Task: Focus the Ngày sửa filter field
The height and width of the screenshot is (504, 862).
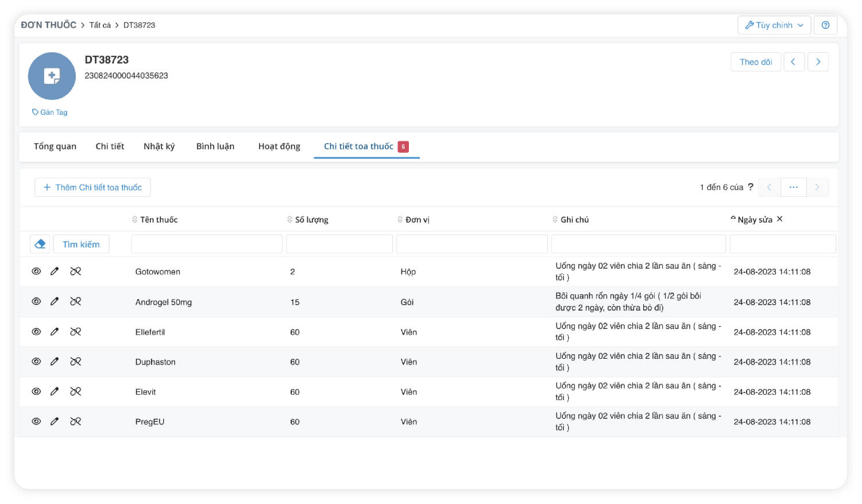Action: (x=783, y=244)
